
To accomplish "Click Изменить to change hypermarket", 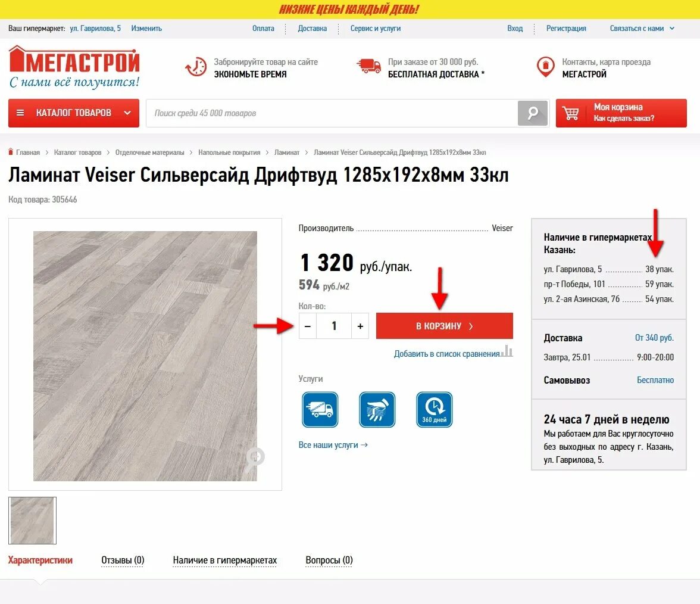I will click(146, 29).
